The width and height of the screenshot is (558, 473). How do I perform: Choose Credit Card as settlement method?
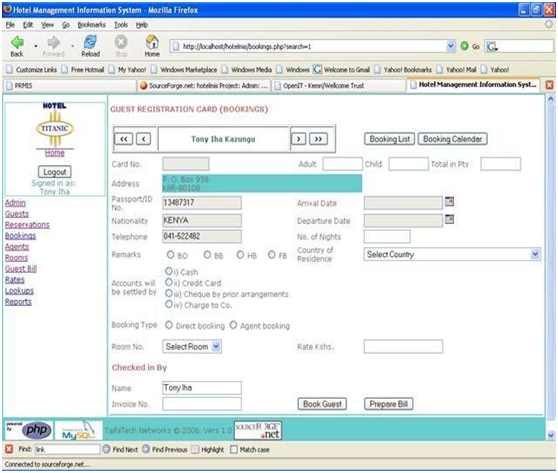tap(169, 282)
